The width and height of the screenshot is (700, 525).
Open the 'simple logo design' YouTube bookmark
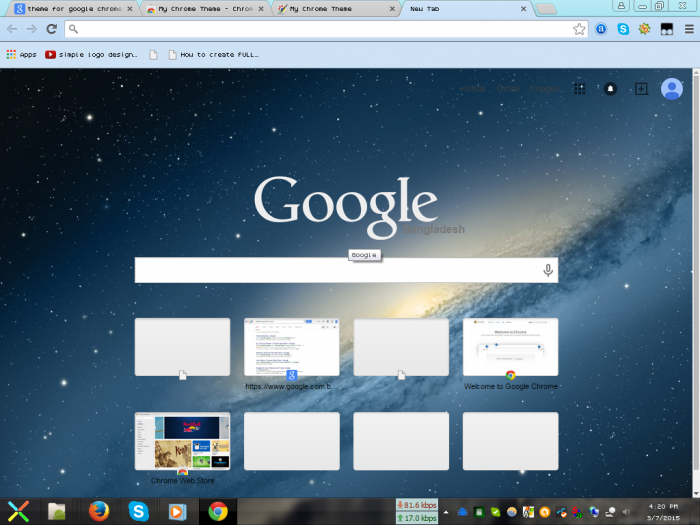[91, 54]
